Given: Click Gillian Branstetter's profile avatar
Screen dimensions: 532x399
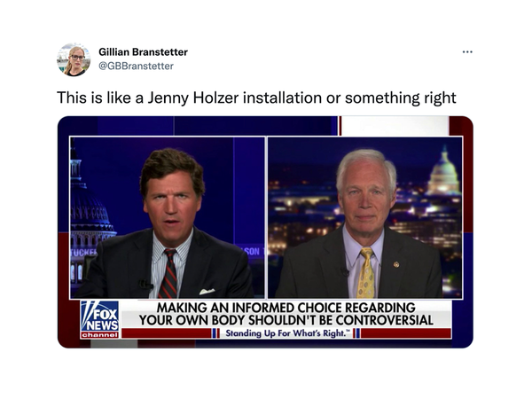Looking at the screenshot, I should click(74, 59).
